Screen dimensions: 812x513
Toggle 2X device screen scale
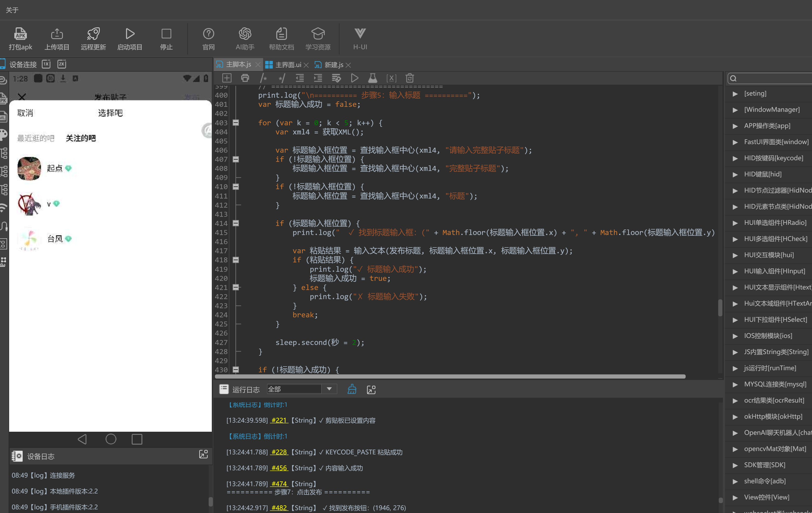pos(62,64)
